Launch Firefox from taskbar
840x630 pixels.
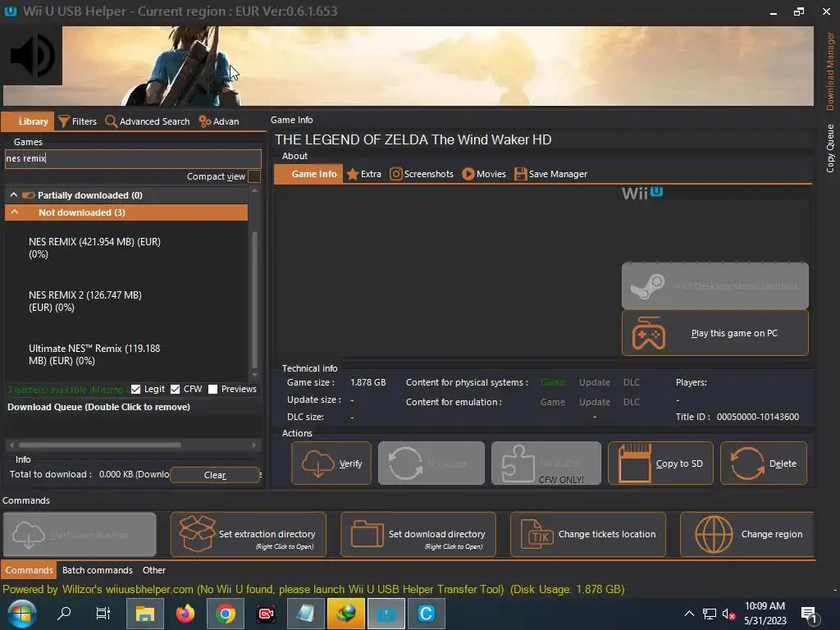tap(185, 614)
